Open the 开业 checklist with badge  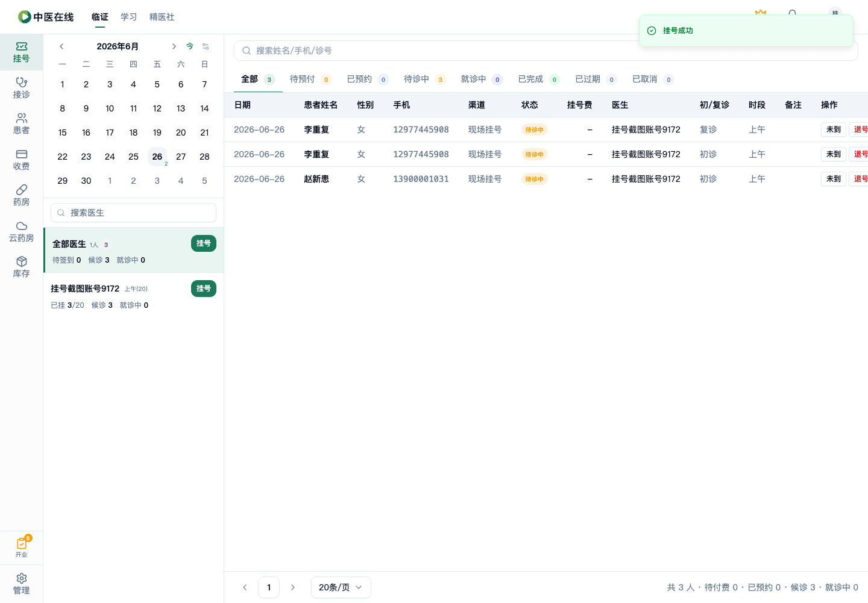click(x=21, y=547)
